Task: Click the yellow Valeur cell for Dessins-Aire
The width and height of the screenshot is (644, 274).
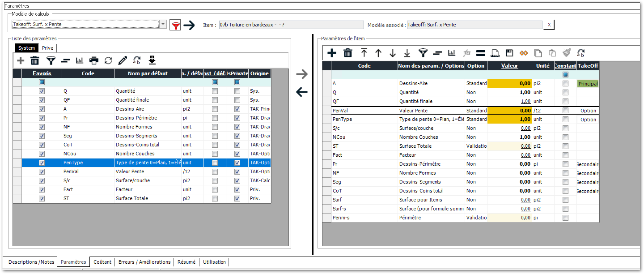Action: (x=509, y=84)
